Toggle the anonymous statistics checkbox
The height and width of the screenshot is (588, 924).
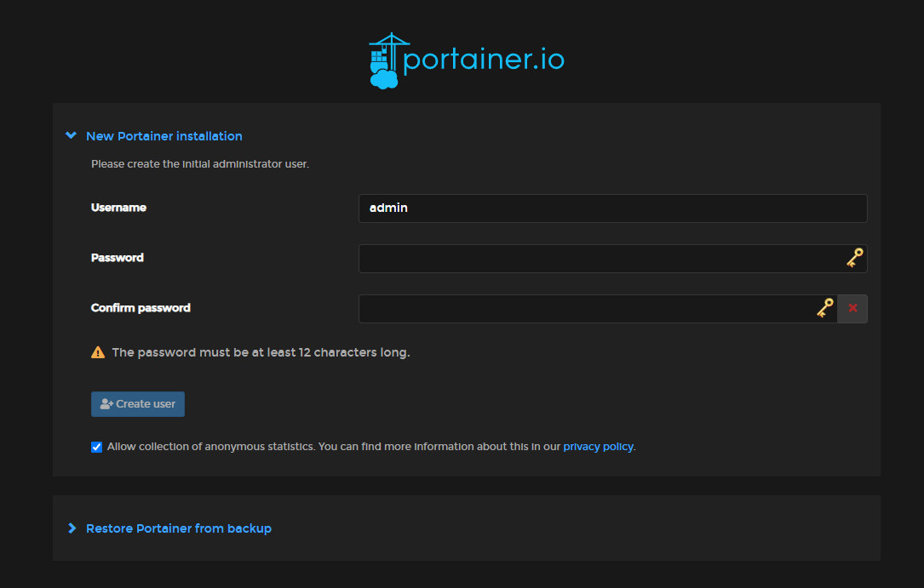click(x=97, y=447)
